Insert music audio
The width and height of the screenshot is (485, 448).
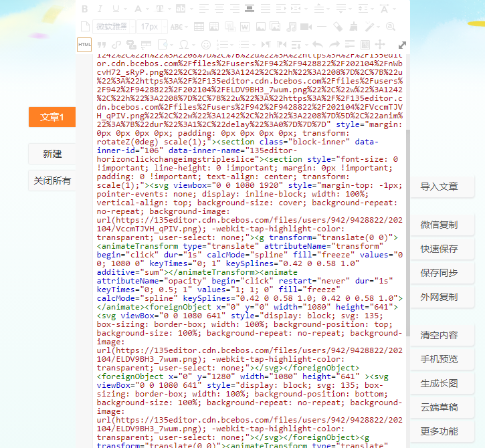(291, 27)
